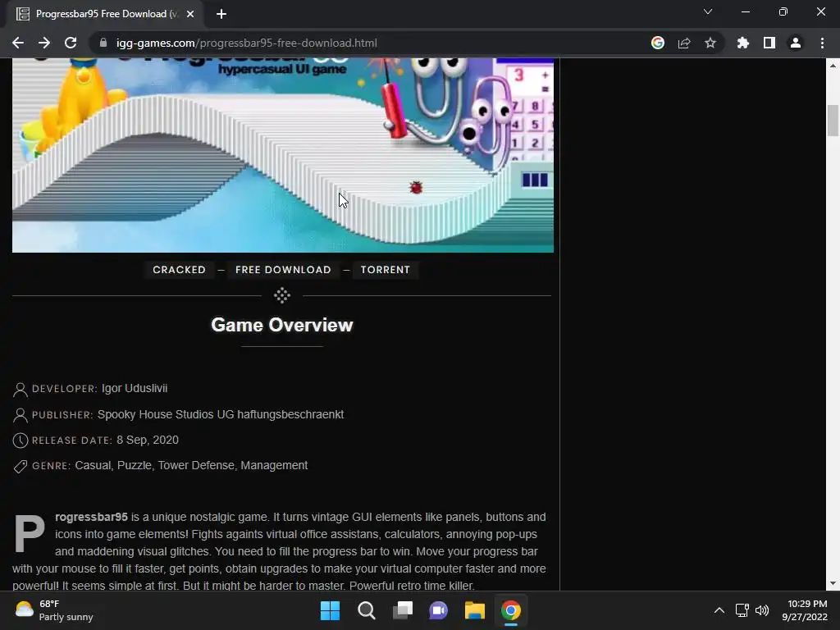Reload the current page

[x=71, y=43]
